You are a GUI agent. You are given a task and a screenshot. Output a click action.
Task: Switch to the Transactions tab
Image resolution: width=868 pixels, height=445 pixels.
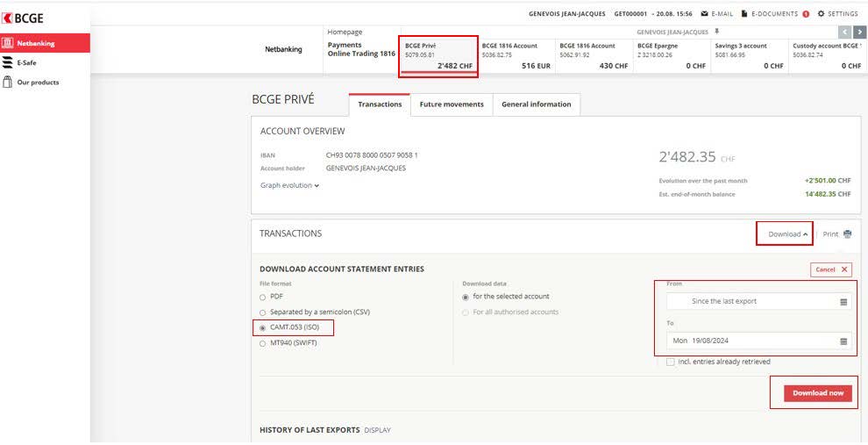tap(380, 104)
